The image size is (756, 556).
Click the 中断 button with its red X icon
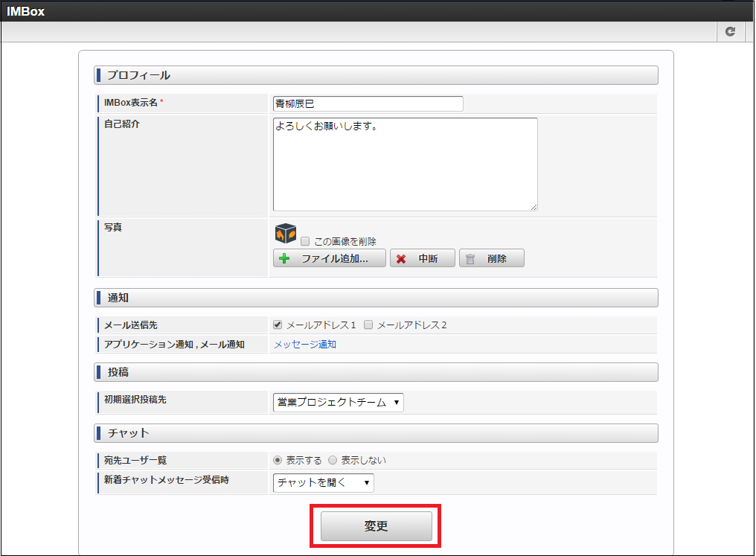[x=423, y=258]
